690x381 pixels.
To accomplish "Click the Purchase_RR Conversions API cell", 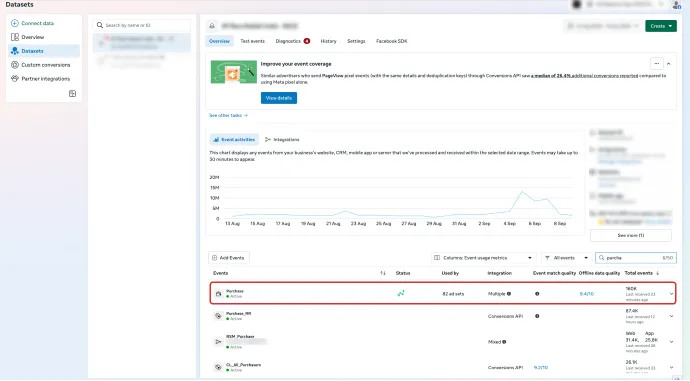I will pyautogui.click(x=505, y=316).
